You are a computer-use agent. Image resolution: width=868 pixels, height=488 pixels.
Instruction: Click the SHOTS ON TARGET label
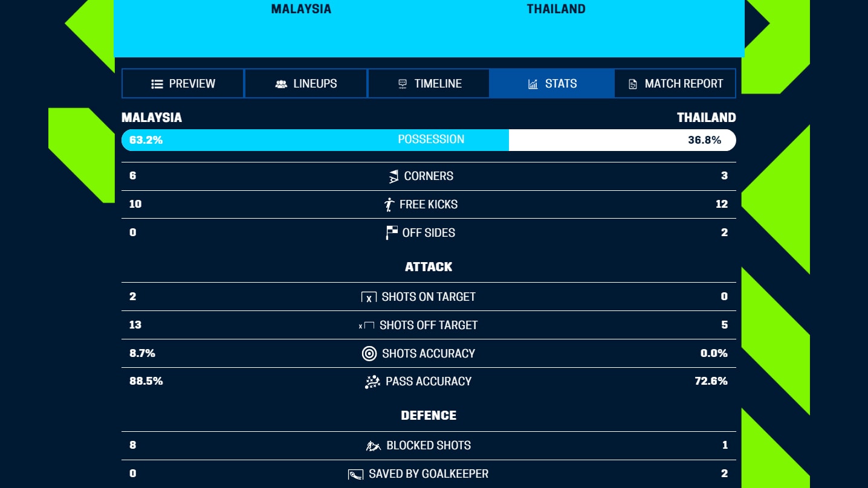coord(429,297)
